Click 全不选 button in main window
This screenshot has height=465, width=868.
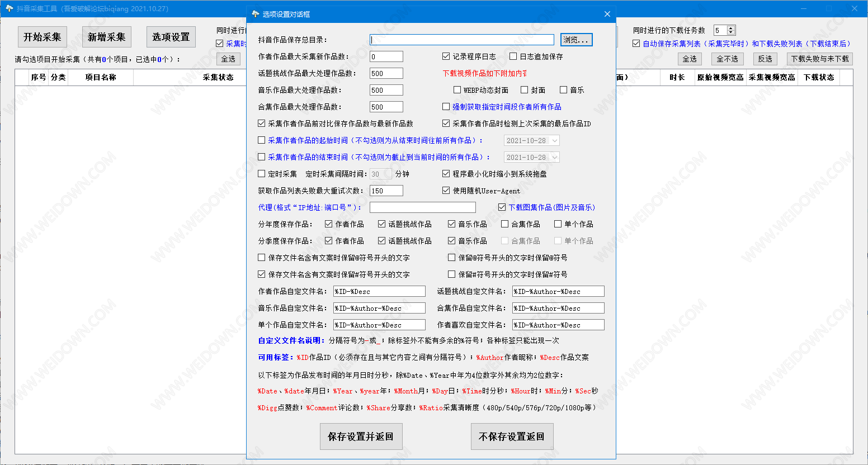click(728, 59)
